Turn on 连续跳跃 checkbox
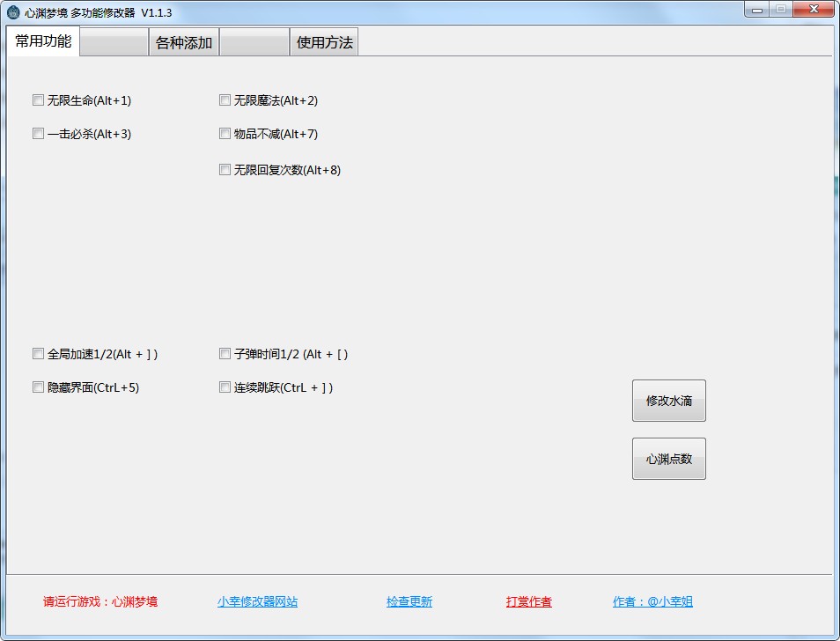Image resolution: width=840 pixels, height=641 pixels. click(225, 387)
